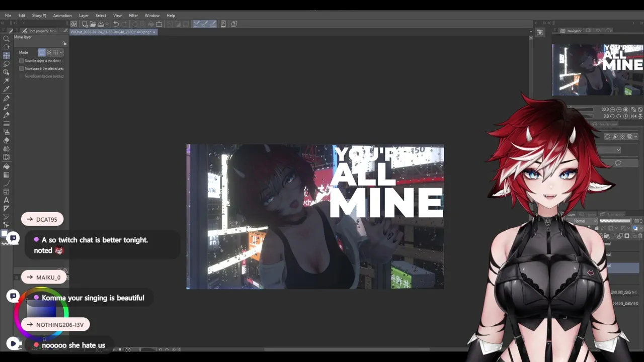Toggle Snap to Grid

pyautogui.click(x=213, y=24)
